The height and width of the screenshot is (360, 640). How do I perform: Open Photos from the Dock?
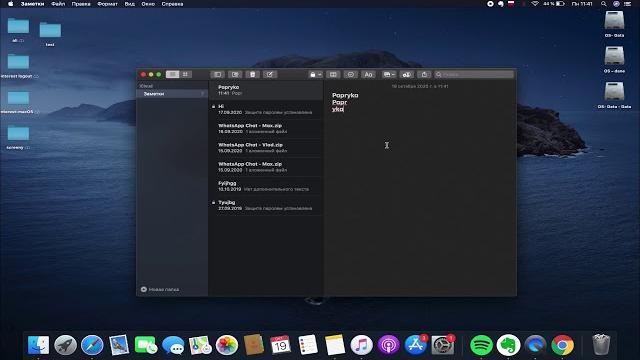(227, 345)
